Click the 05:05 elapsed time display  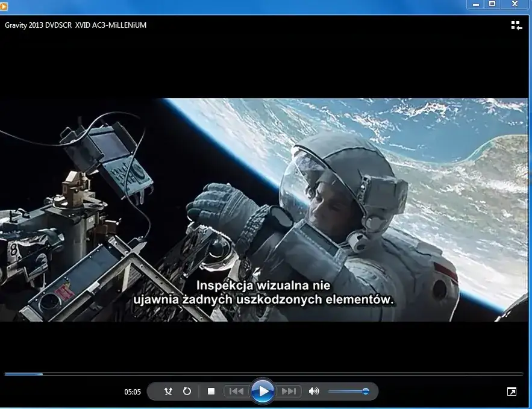pyautogui.click(x=133, y=392)
